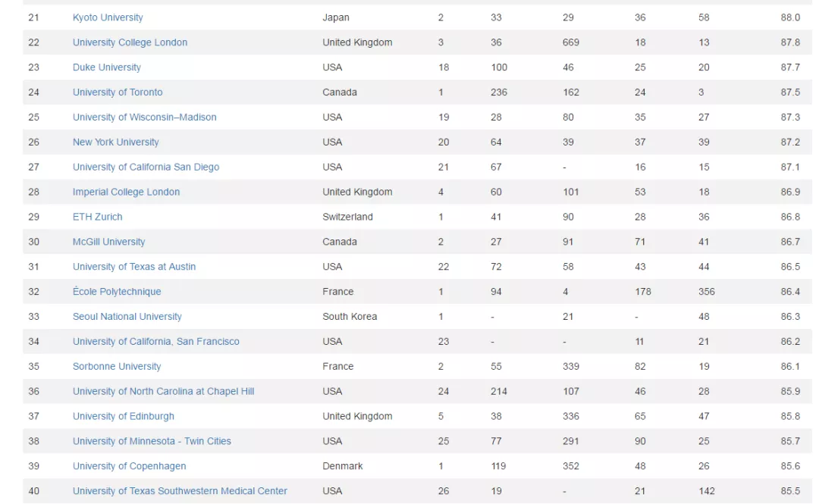Click North Carolina at Chapel Hill link

163,392
